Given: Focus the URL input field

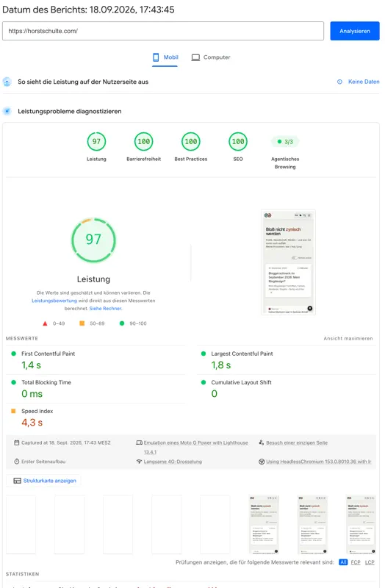Looking at the screenshot, I should click(x=163, y=31).
